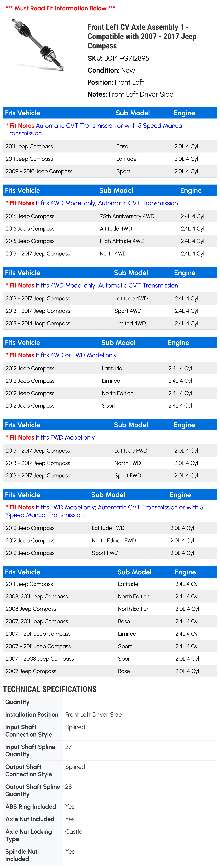This screenshot has height=868, width=220.
Task: Click the 2012 North Edition FWD row
Action: pyautogui.click(x=110, y=540)
